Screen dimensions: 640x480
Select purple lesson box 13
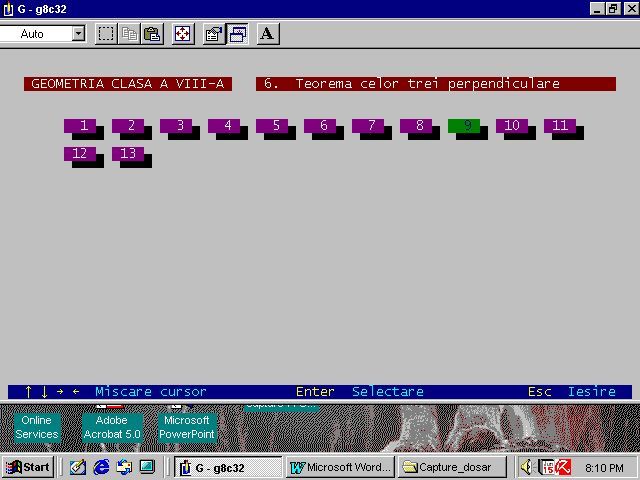[128, 153]
